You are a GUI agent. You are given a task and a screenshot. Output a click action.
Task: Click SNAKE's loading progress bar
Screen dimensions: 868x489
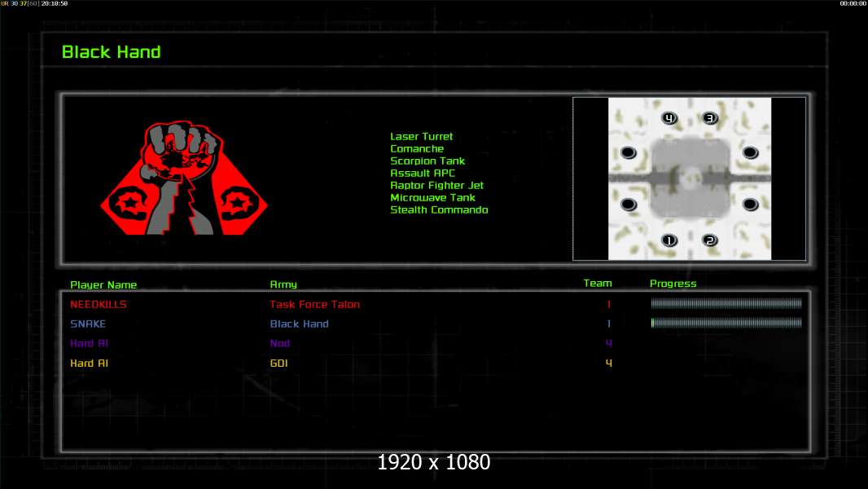click(x=726, y=323)
